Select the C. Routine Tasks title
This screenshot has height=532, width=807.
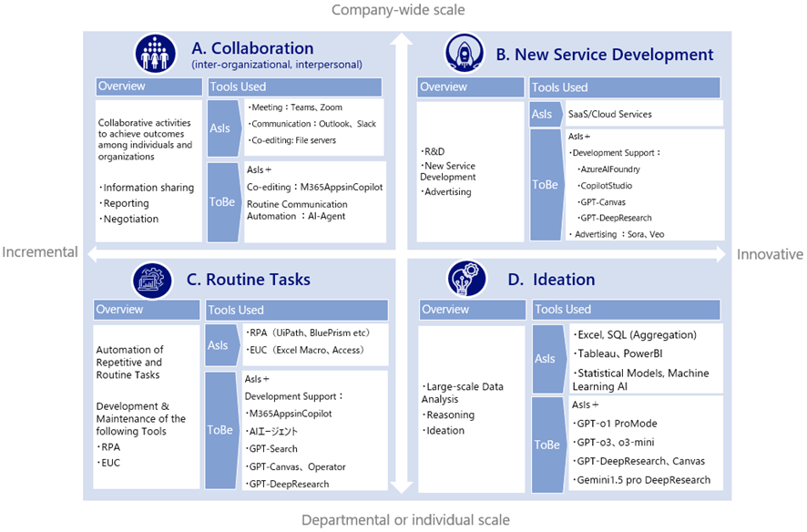(x=249, y=280)
